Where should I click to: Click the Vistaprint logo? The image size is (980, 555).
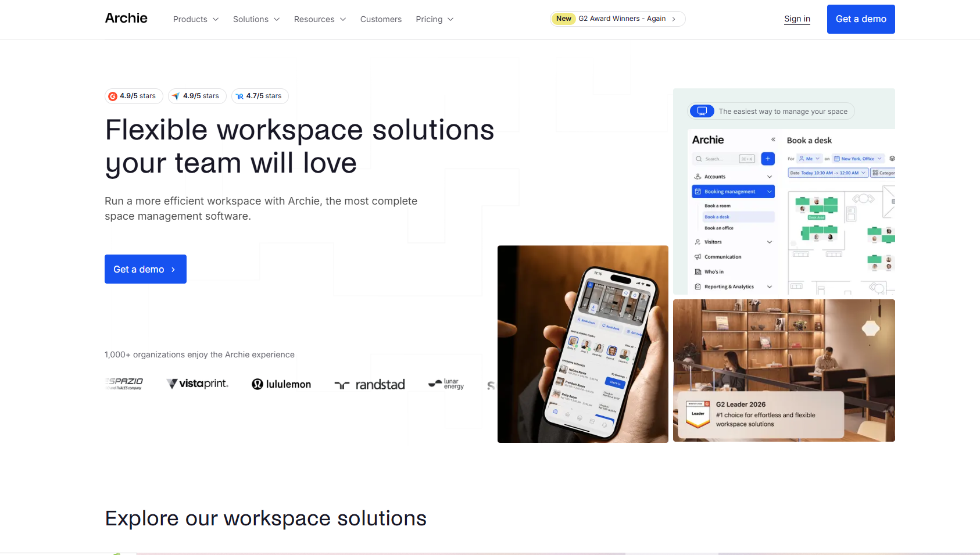[x=198, y=384]
